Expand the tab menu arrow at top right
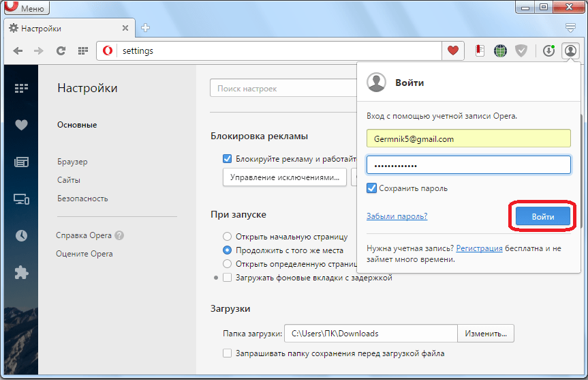 click(571, 28)
